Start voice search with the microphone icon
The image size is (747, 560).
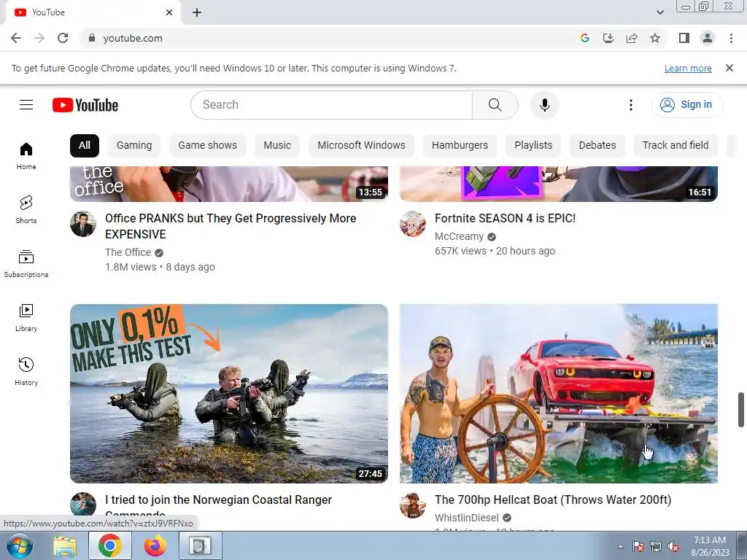pos(544,105)
